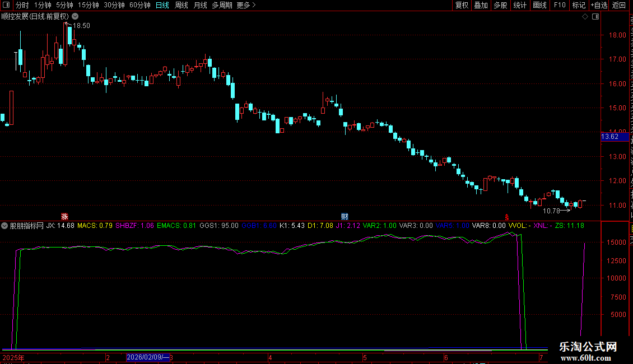Click the 财 financial report marker
The height and width of the screenshot is (364, 633).
345,217
